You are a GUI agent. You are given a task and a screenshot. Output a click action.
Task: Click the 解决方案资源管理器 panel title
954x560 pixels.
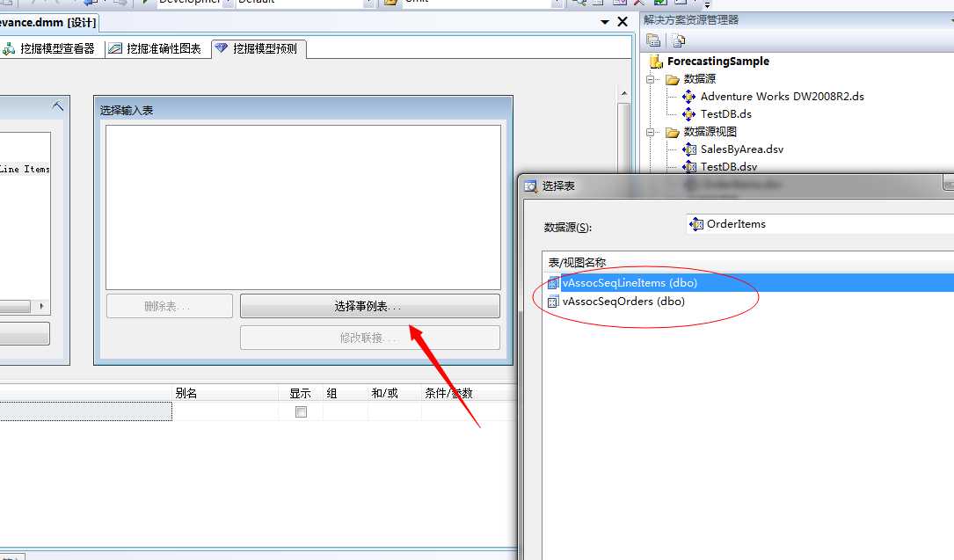(691, 20)
